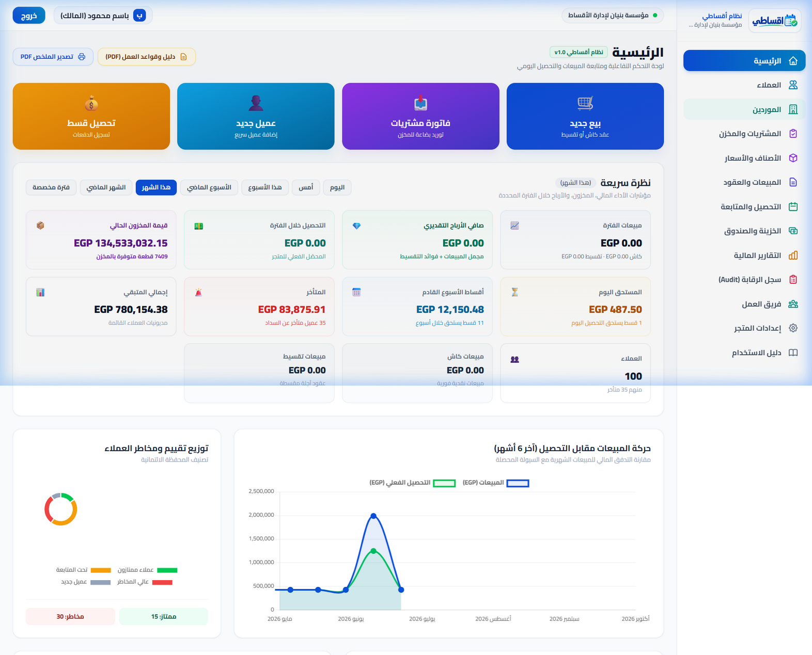Click the diamond icon on صافي الأرباح التقديري card
Viewport: 812px width, 655px height.
[x=356, y=226]
